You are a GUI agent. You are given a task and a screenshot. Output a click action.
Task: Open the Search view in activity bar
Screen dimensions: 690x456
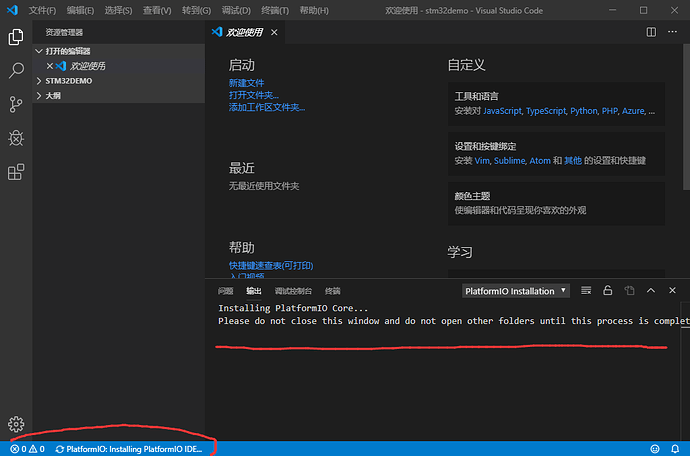[x=16, y=70]
